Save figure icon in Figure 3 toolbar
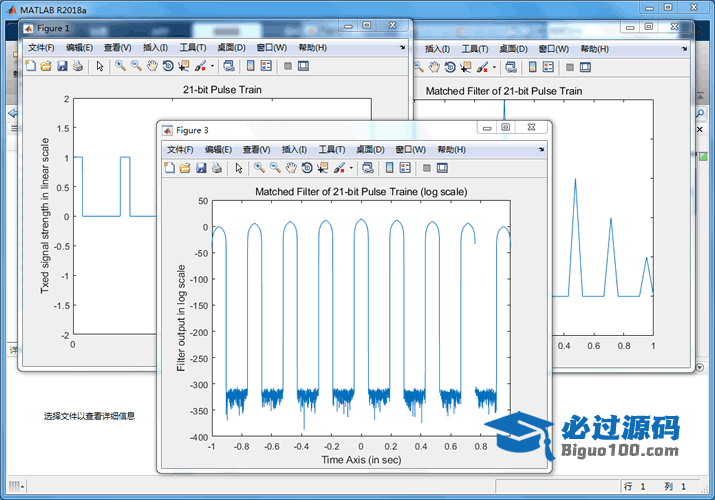The image size is (715, 500). pos(201,168)
